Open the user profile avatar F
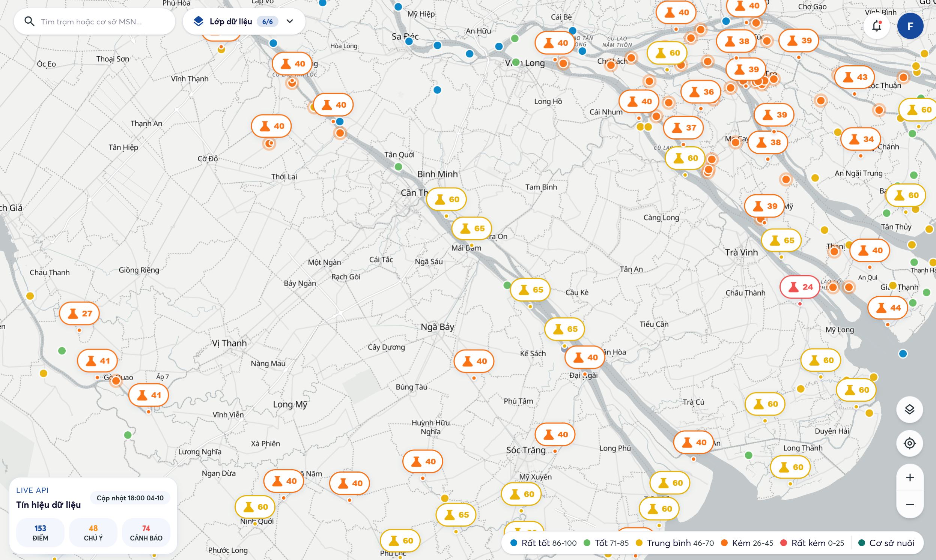The image size is (936, 560). (910, 26)
